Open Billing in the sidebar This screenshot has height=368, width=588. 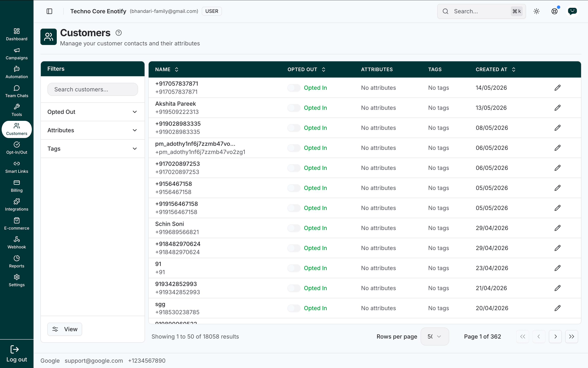(x=17, y=186)
